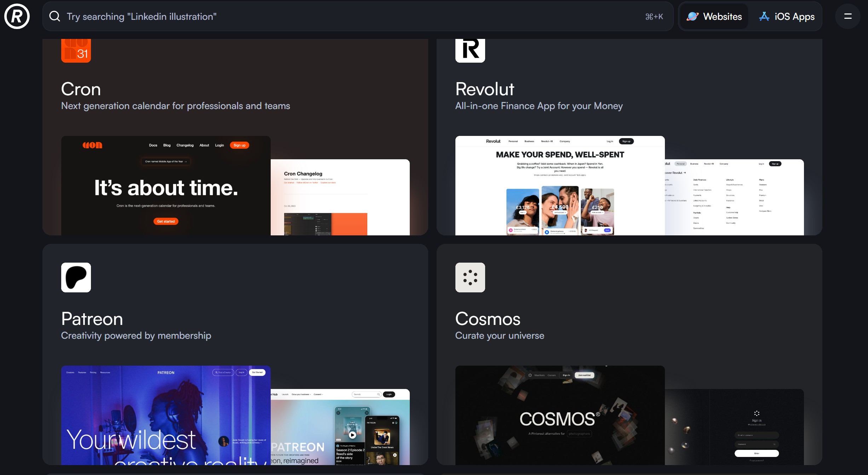Image resolution: width=868 pixels, height=475 pixels.
Task: Open the Cosmos title link
Action: tap(488, 319)
